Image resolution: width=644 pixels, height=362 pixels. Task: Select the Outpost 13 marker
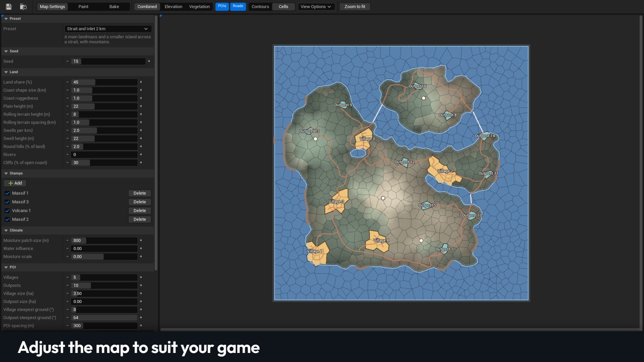[x=309, y=131]
